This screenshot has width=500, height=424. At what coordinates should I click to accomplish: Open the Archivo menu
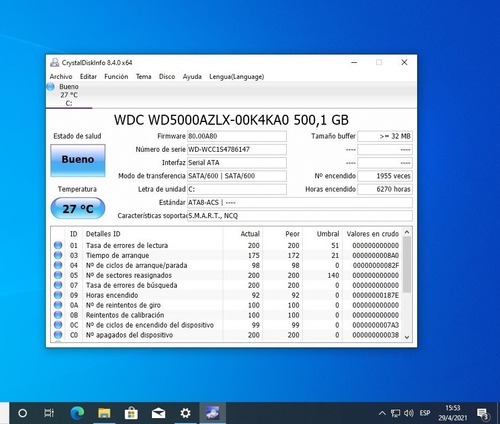pos(61,77)
